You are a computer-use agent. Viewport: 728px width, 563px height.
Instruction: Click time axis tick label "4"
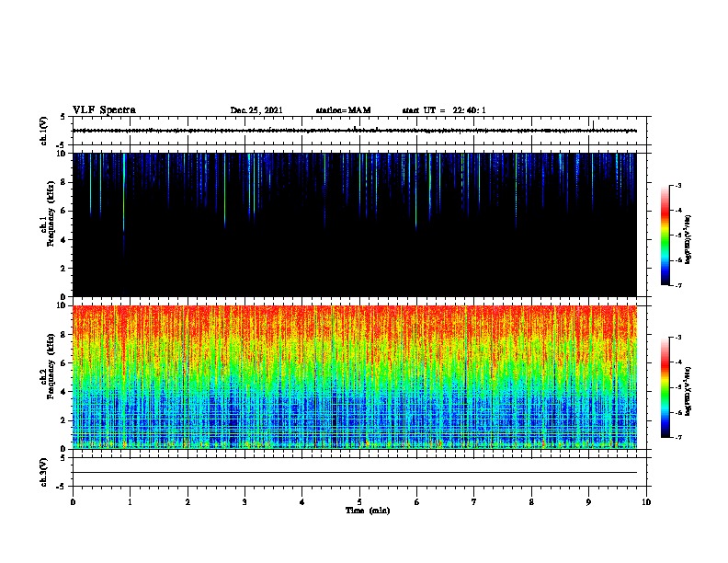coord(302,502)
